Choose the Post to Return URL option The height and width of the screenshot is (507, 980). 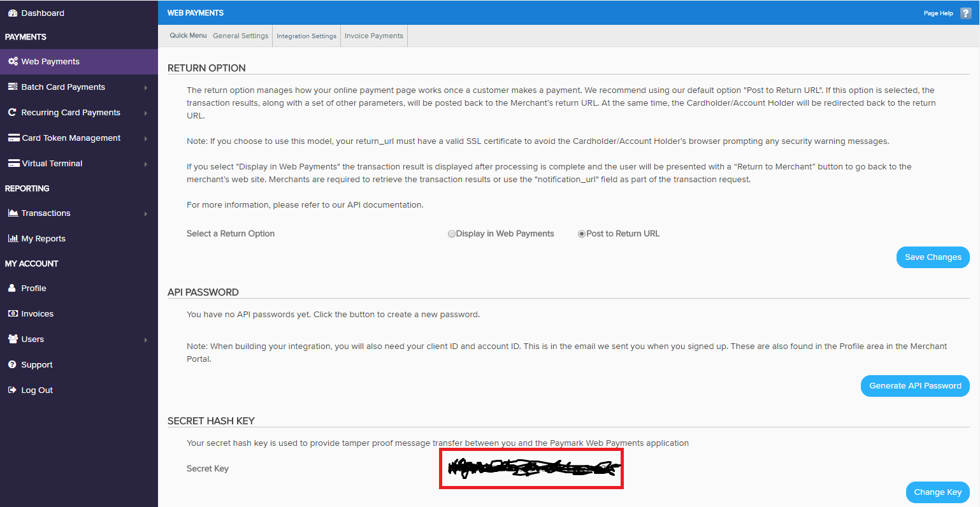pos(581,233)
